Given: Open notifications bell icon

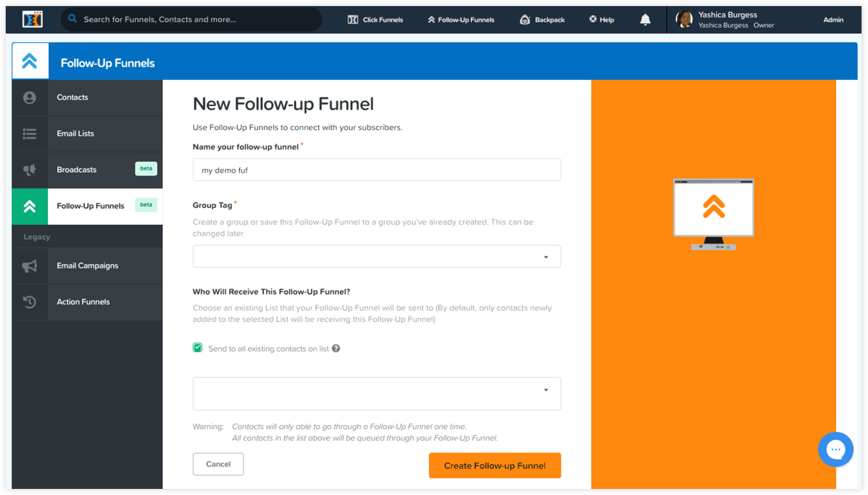Looking at the screenshot, I should pos(645,19).
